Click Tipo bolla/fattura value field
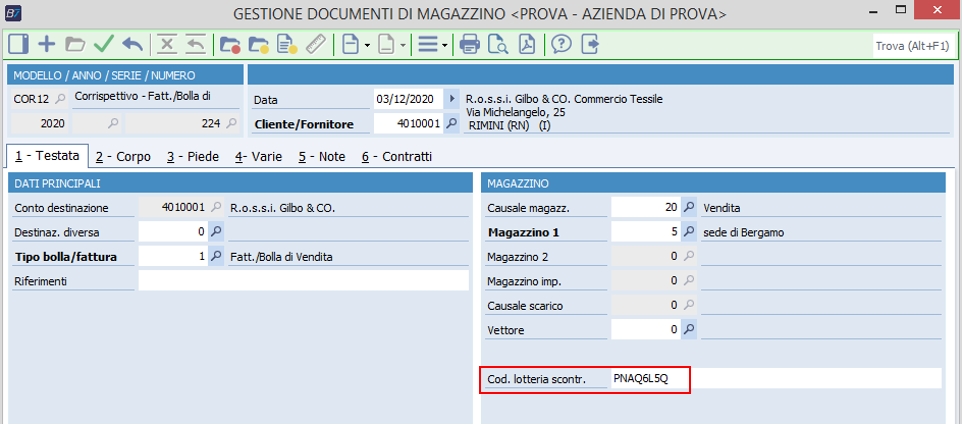The width and height of the screenshot is (962, 425). [x=174, y=256]
